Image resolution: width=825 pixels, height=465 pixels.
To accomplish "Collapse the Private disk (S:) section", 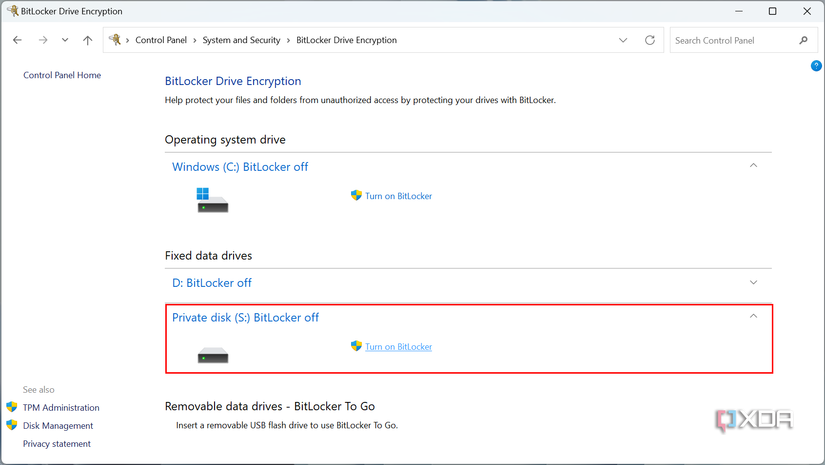I will [753, 316].
